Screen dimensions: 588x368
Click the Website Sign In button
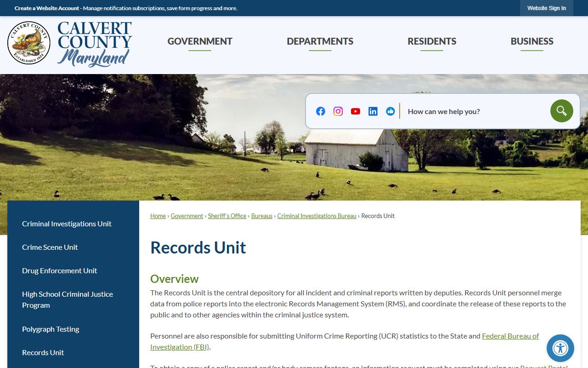tap(547, 8)
